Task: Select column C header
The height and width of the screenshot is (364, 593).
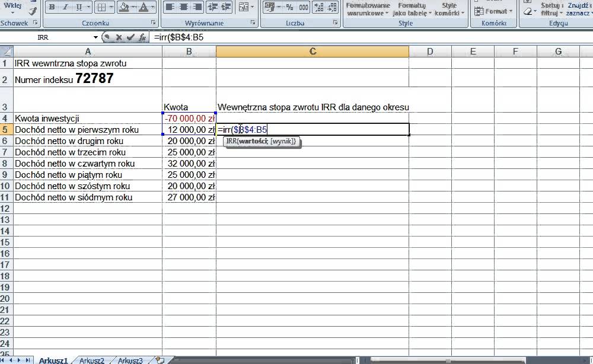Action: tap(313, 52)
